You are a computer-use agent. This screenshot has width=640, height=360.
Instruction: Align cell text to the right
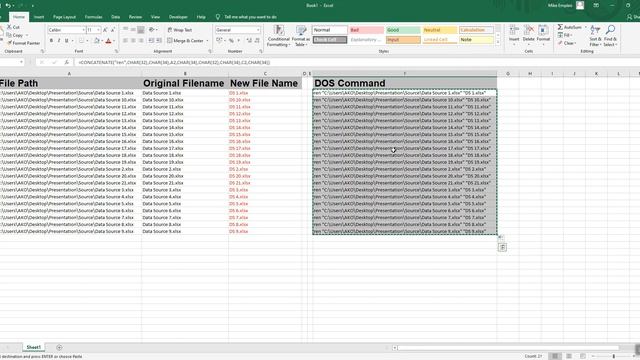(x=141, y=41)
